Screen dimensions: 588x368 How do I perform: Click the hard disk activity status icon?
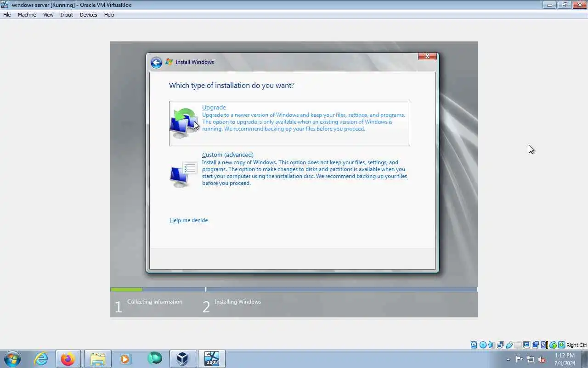coord(474,345)
